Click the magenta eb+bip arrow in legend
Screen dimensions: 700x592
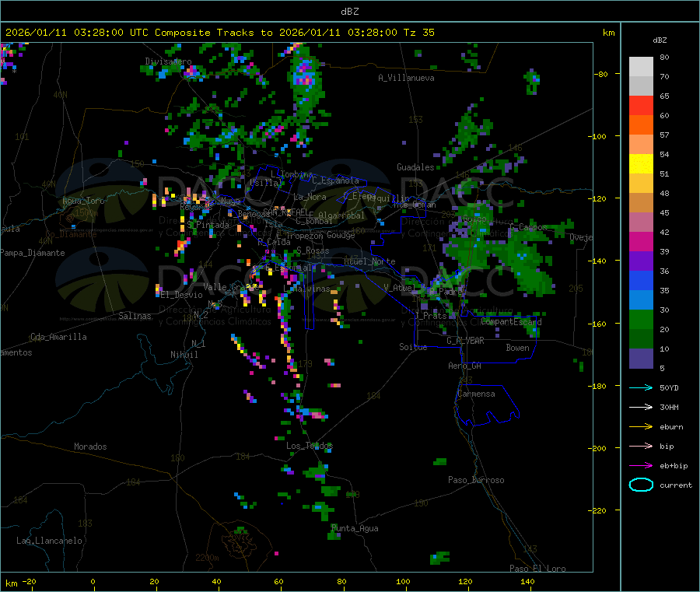[641, 465]
